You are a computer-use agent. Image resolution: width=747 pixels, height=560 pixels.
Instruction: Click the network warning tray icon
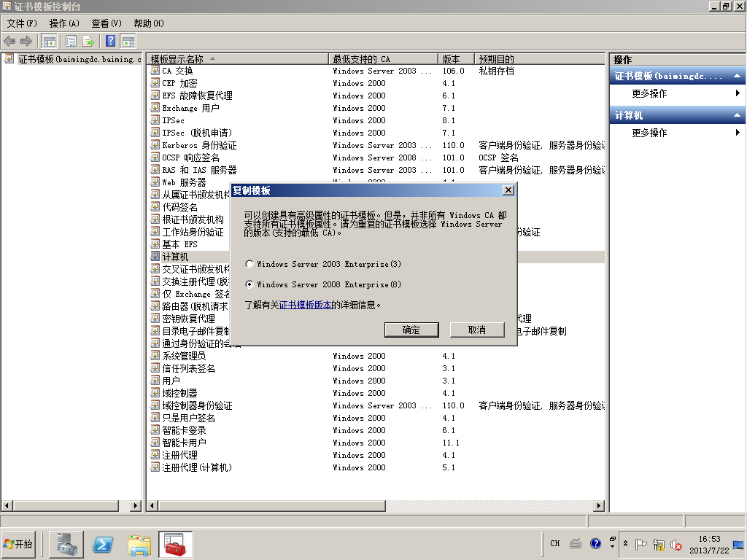(659, 544)
